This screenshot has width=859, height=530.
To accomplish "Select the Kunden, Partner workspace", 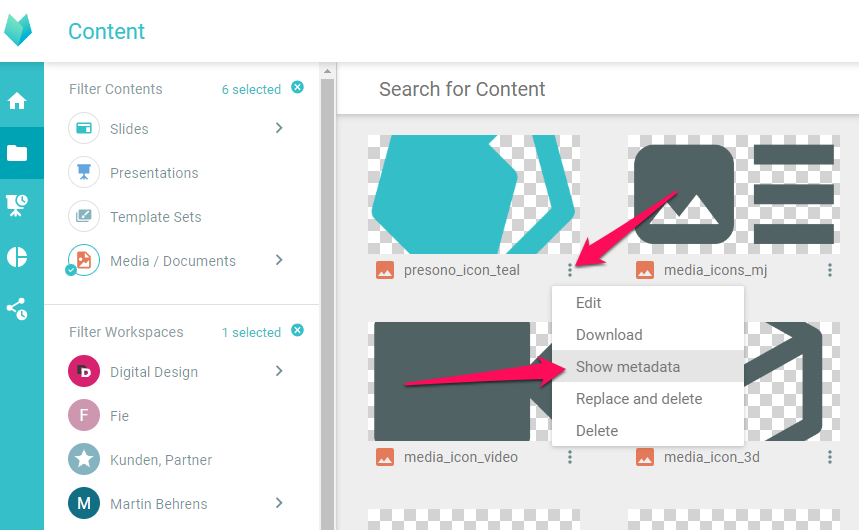I will pyautogui.click(x=161, y=460).
